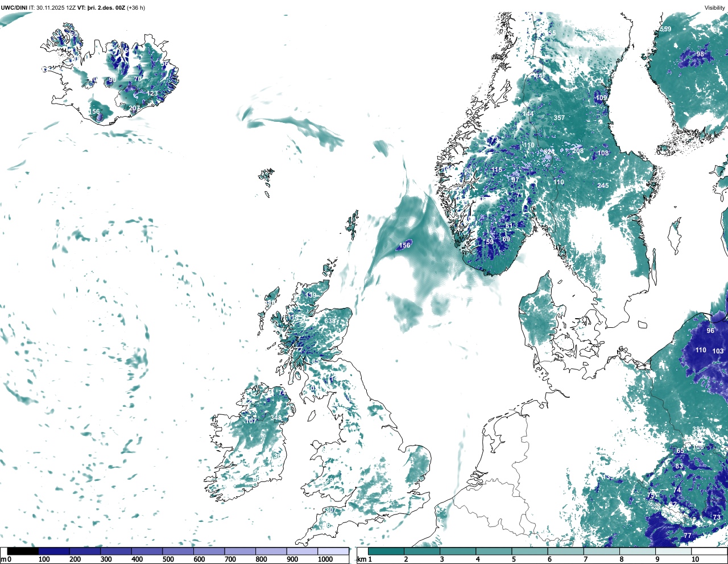Click the 9–10 km lightest legend swatch
Viewport: 728px width, 564px height.
(673, 551)
